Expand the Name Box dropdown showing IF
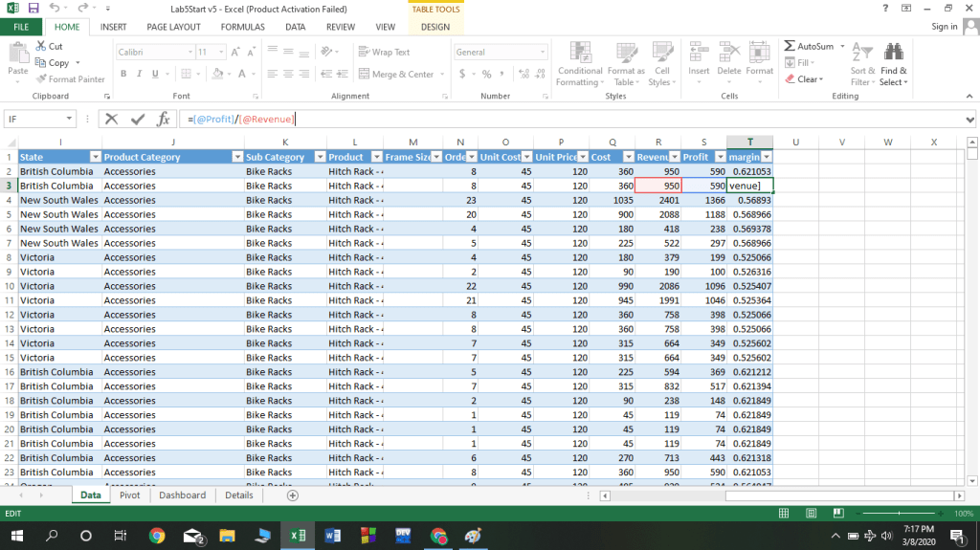 (x=71, y=120)
